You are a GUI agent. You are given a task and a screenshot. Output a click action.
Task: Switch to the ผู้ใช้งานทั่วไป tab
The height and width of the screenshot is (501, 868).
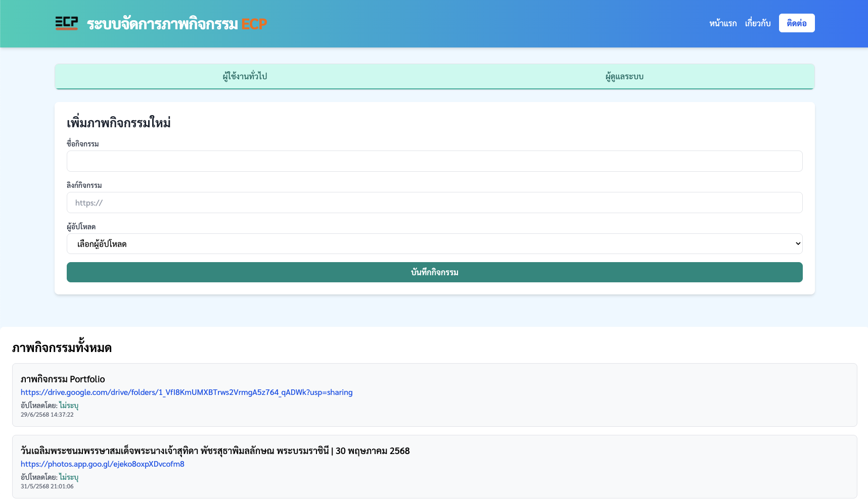point(245,76)
